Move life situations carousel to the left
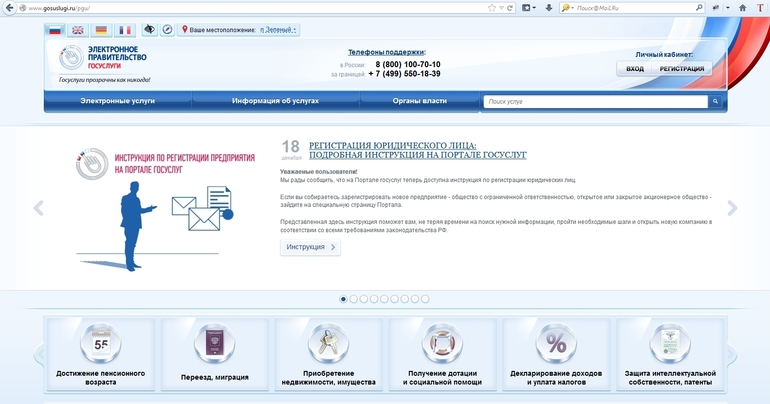This screenshot has width=770, height=404. (39, 353)
